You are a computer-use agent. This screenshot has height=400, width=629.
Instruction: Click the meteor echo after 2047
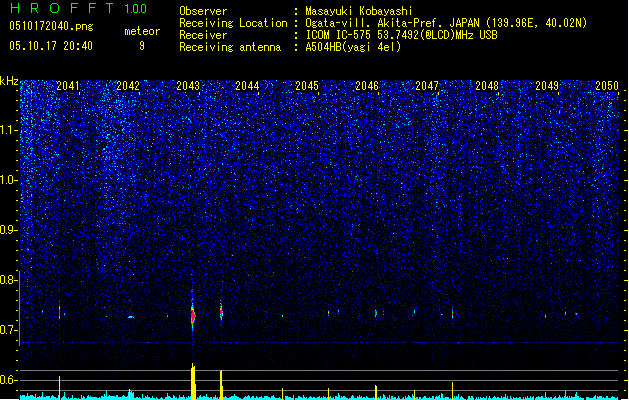pyautogui.click(x=452, y=313)
